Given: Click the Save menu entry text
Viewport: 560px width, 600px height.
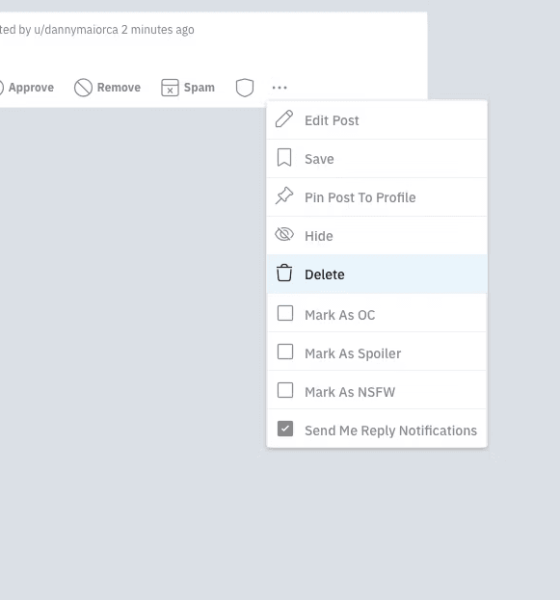Looking at the screenshot, I should pos(319,159).
